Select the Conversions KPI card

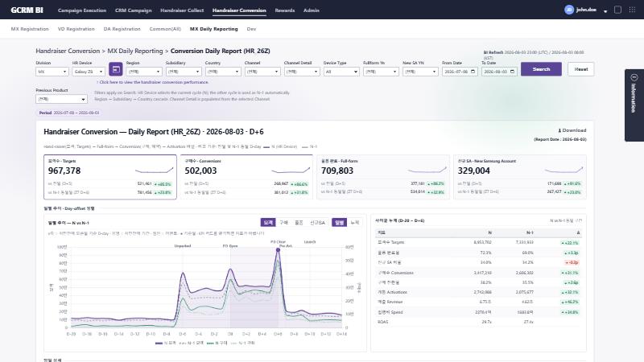point(246,177)
